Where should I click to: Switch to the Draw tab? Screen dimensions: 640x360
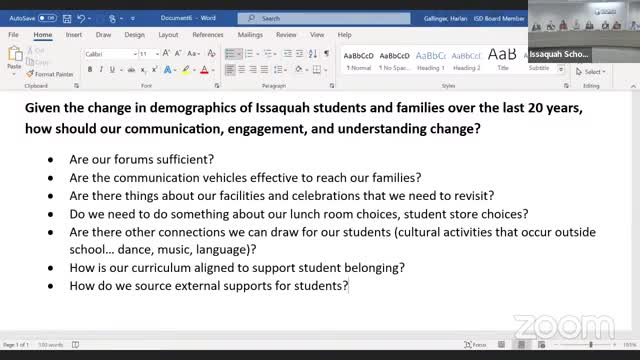pos(103,35)
